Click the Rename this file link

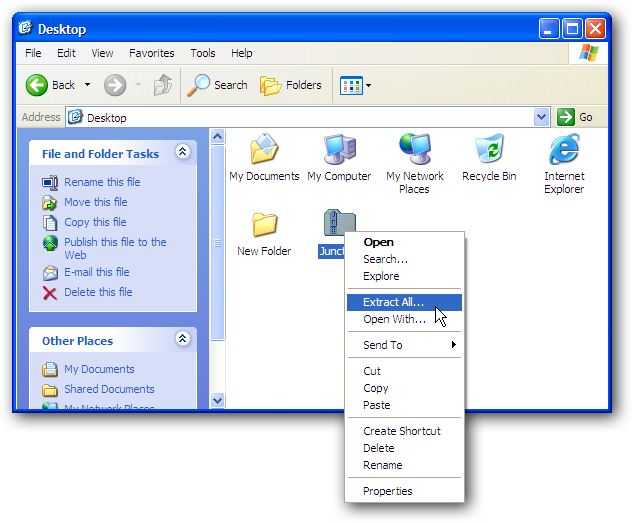coord(102,182)
